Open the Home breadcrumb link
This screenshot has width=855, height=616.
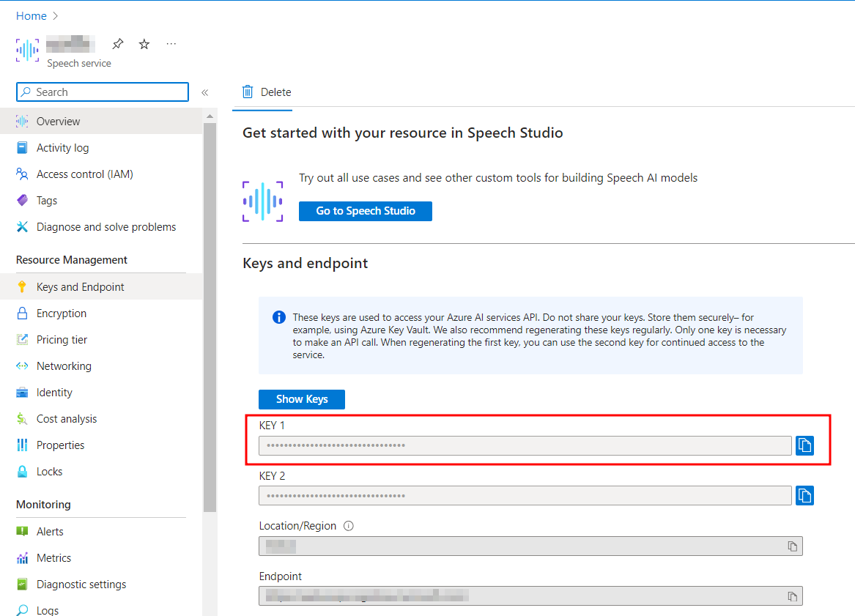[x=31, y=16]
